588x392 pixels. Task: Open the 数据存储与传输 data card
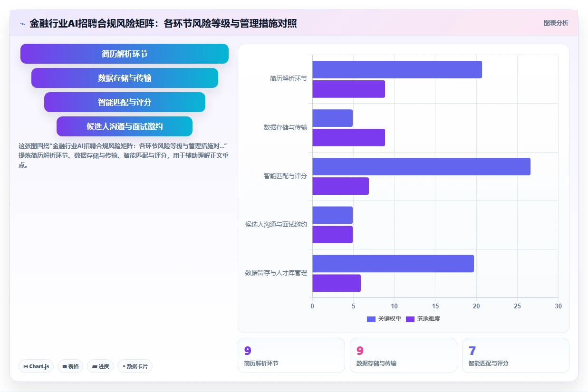pyautogui.click(x=404, y=355)
